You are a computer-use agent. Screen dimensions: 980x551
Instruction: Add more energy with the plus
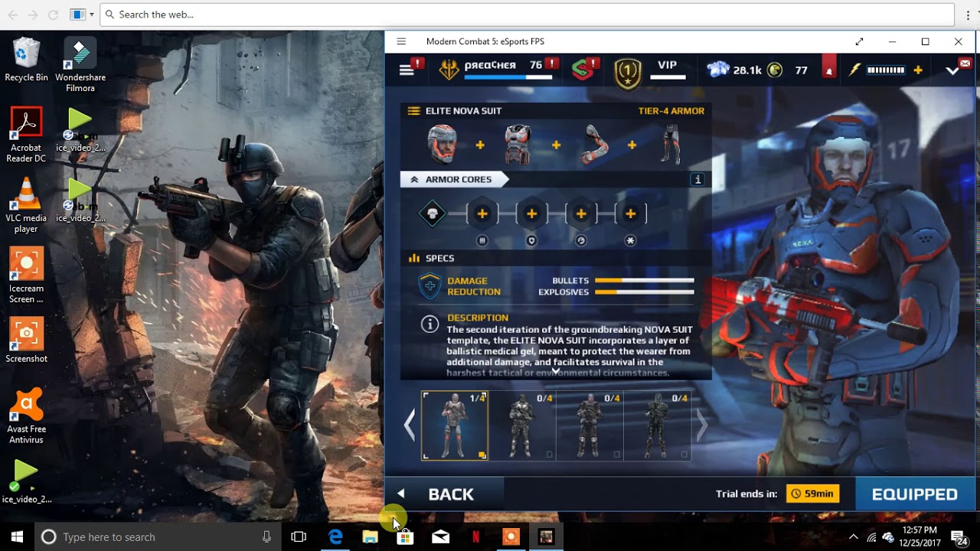917,70
